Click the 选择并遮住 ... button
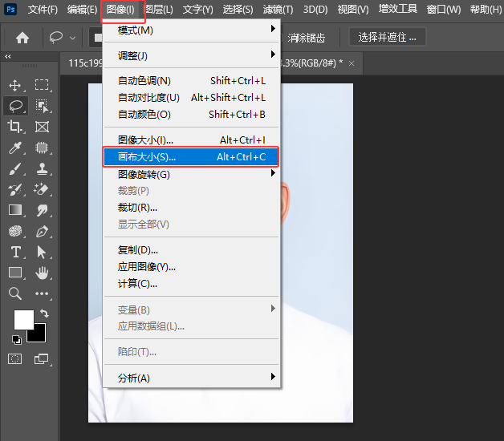 [388, 37]
